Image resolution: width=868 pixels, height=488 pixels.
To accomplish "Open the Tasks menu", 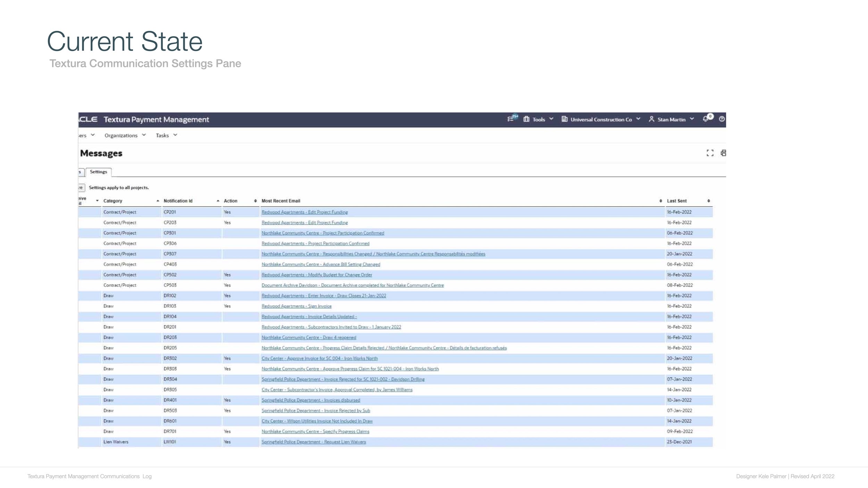I will [x=167, y=135].
